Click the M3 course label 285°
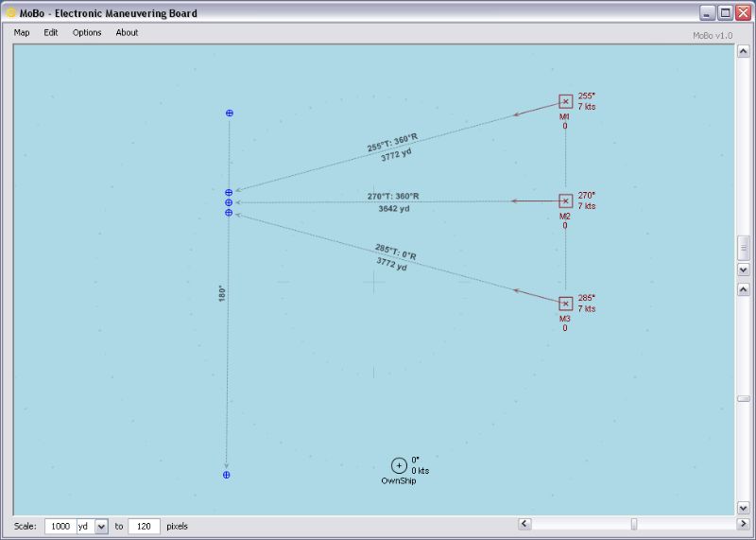This screenshot has width=756, height=540. pos(586,298)
